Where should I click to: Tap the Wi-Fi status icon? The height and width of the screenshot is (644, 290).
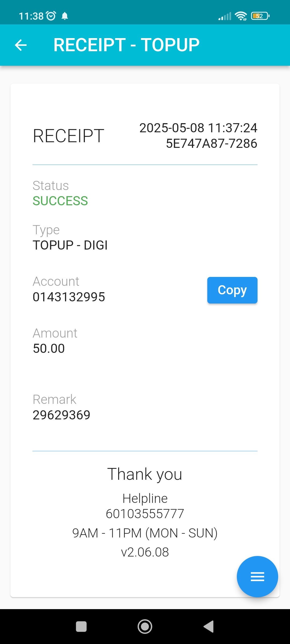tap(241, 16)
